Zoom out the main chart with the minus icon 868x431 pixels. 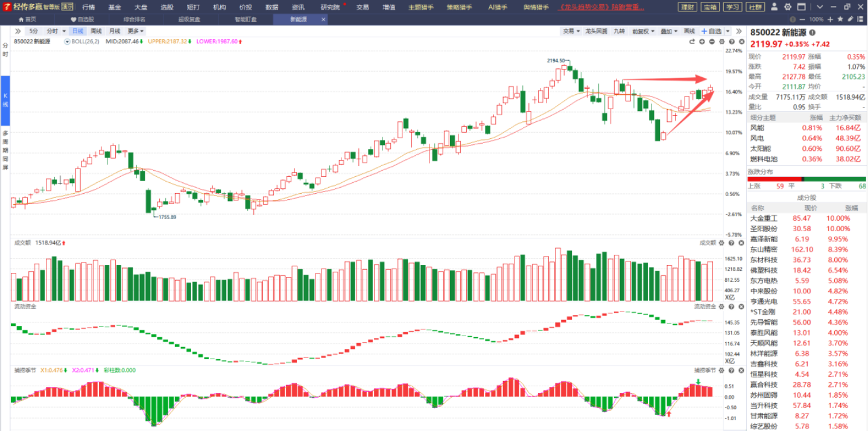coord(712,42)
